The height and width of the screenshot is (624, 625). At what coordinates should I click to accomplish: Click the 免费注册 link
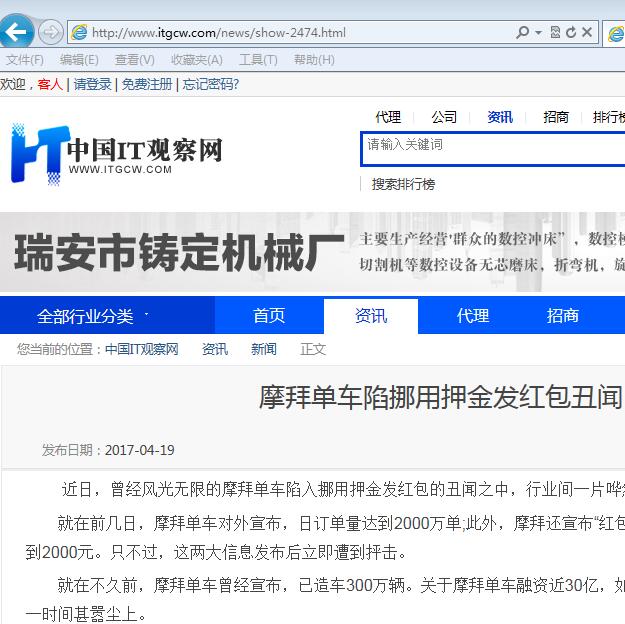click(x=147, y=84)
